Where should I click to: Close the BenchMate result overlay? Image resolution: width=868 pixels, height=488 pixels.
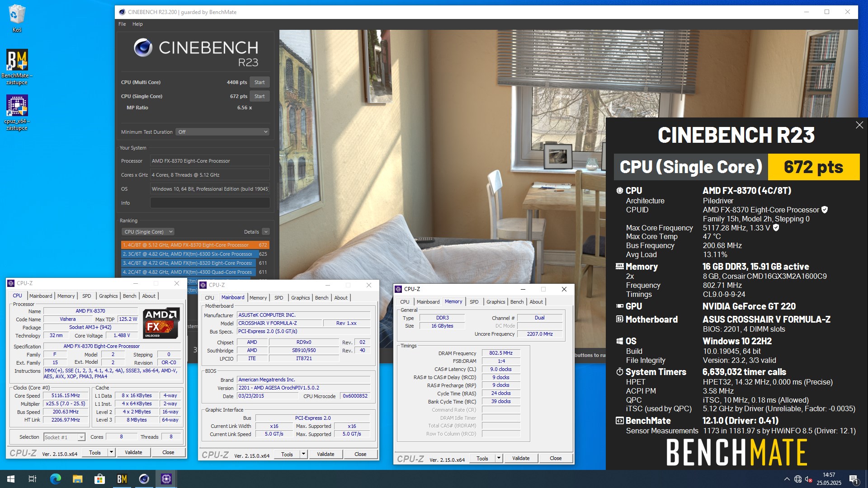pyautogui.click(x=859, y=125)
